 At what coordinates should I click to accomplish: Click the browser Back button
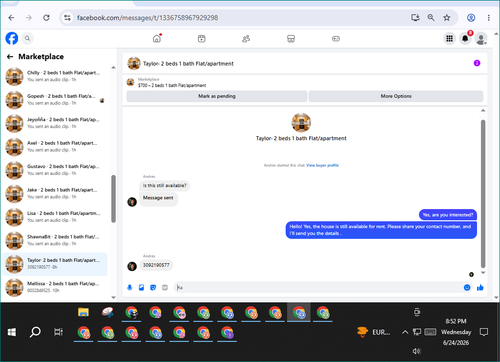11,18
